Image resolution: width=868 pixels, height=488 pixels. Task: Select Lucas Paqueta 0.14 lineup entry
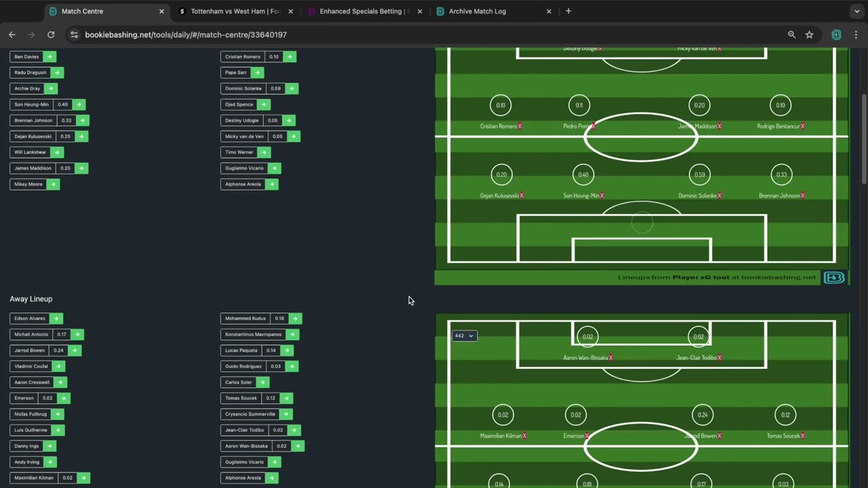[241, 350]
